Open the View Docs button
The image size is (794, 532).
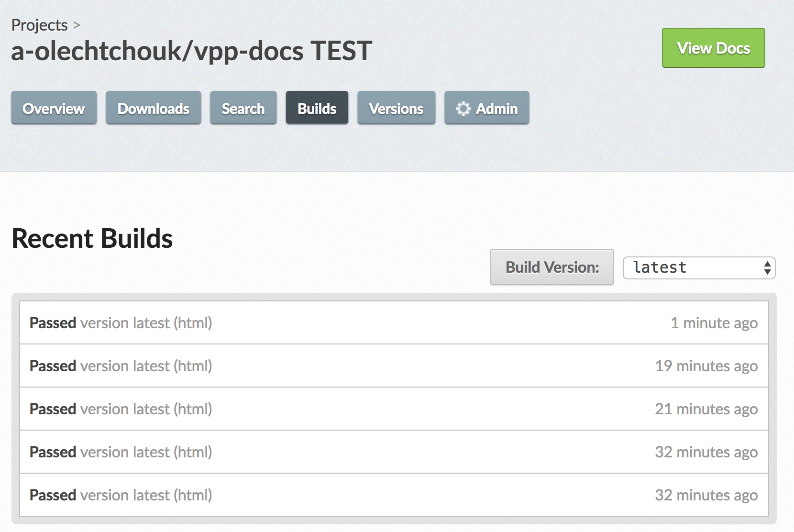[713, 48]
